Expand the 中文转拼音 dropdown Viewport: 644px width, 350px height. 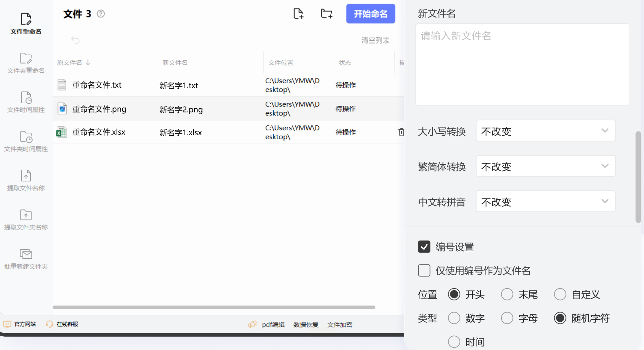tap(545, 201)
